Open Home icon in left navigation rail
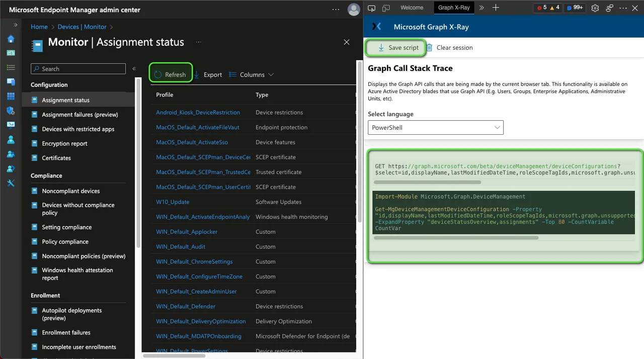 (x=11, y=39)
